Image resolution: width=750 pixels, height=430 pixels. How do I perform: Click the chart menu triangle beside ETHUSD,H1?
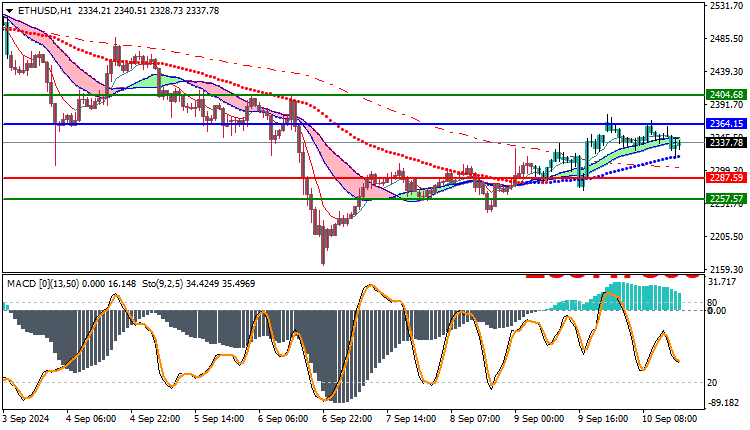[9, 11]
